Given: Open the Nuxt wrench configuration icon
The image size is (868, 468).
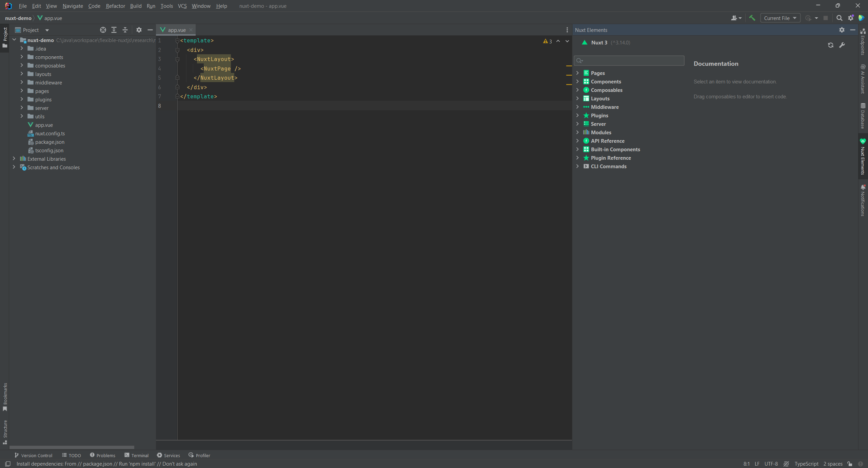Looking at the screenshot, I should click(842, 45).
